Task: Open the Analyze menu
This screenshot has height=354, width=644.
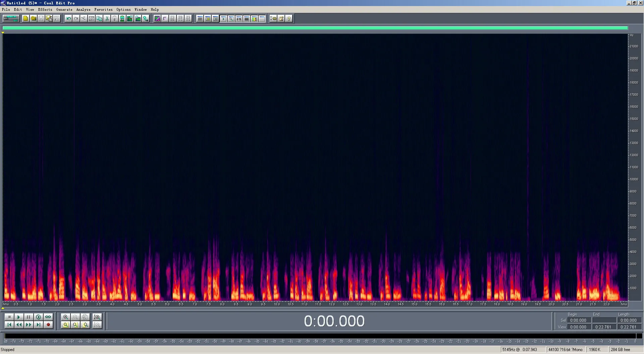Action: 83,9
